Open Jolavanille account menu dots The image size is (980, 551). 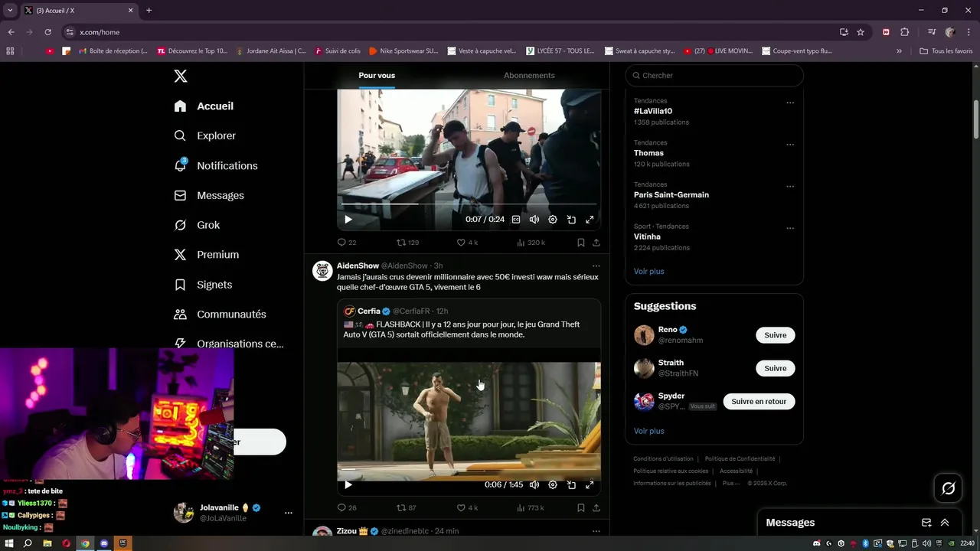pyautogui.click(x=289, y=513)
